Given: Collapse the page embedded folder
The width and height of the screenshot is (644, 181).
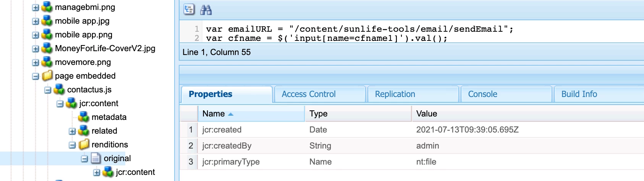Looking at the screenshot, I should click(x=36, y=76).
